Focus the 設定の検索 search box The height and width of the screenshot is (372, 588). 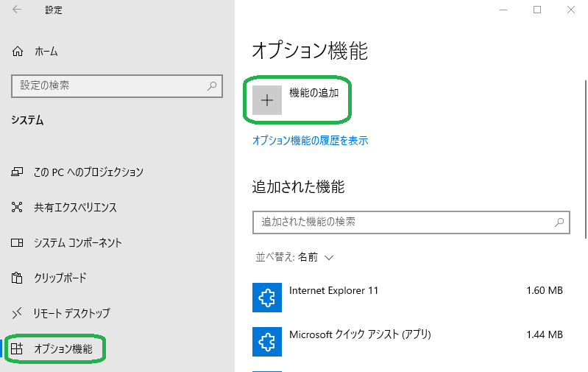117,86
